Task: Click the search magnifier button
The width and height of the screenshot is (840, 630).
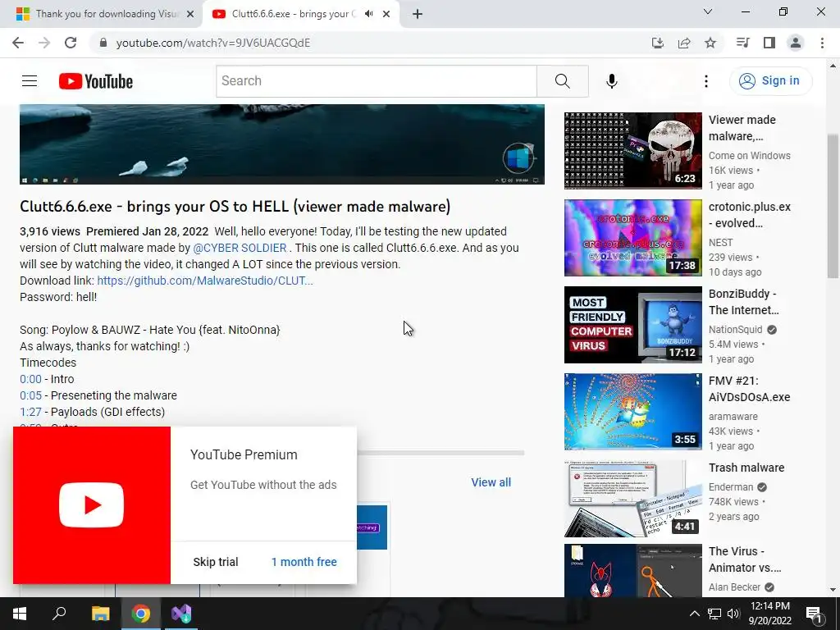Action: pyautogui.click(x=563, y=81)
